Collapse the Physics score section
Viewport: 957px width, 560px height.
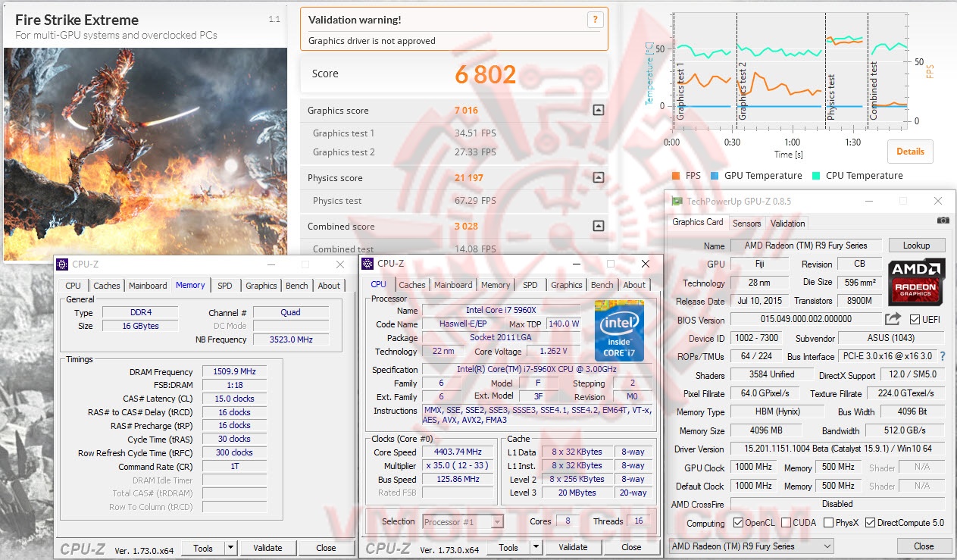(x=598, y=177)
